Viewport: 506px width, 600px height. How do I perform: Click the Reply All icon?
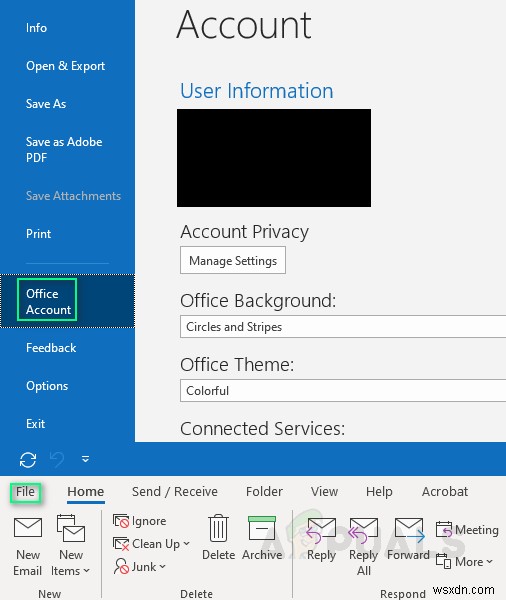(x=363, y=530)
